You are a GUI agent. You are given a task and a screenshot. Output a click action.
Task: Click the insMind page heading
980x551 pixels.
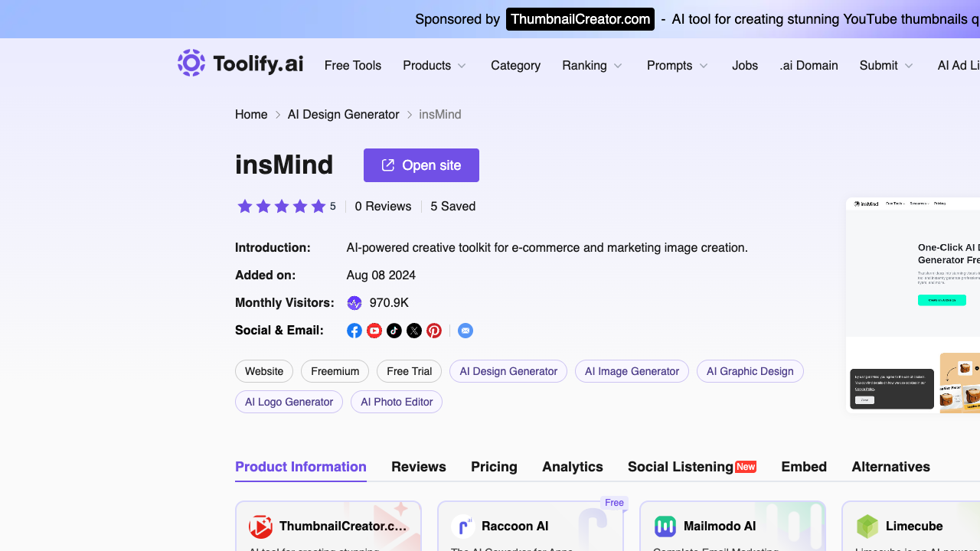click(x=284, y=165)
